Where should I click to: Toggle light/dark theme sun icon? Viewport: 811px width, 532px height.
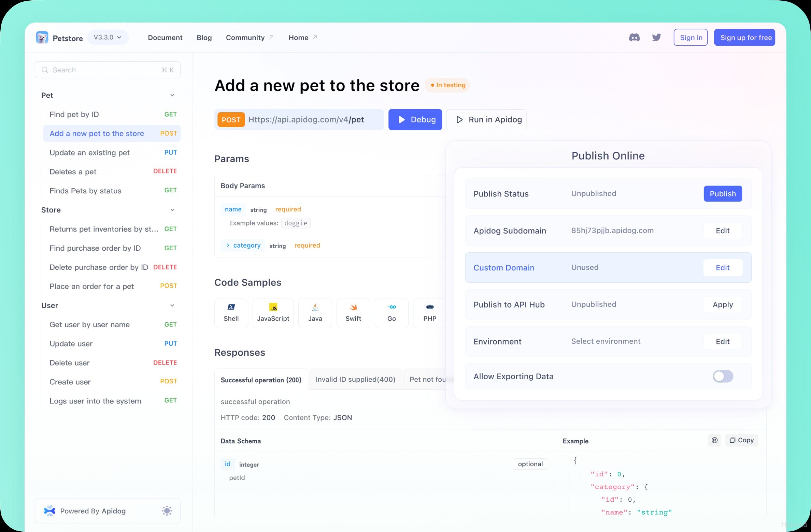167,511
